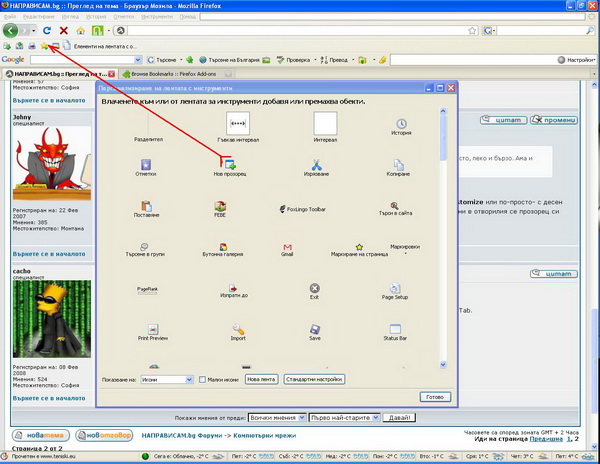The height and width of the screenshot is (464, 600).
Task: Select the PageRank item in dialog
Action: point(147,290)
